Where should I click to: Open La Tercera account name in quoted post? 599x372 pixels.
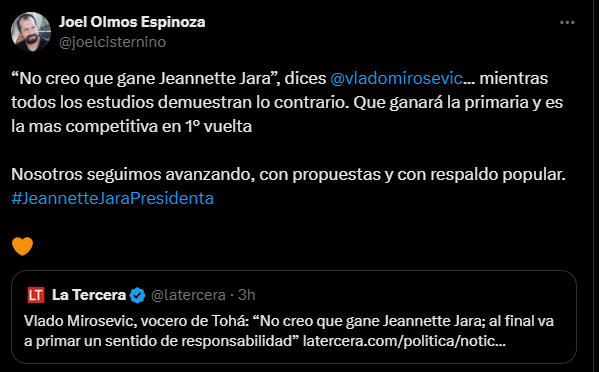(x=89, y=295)
